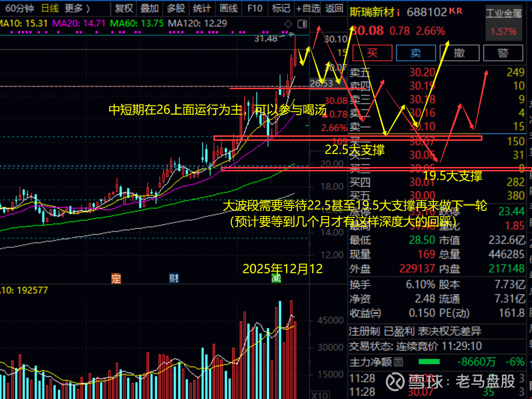532x399 pixels.
Task: Click the MA120: 12.29 indicator label
Action: tap(197, 24)
